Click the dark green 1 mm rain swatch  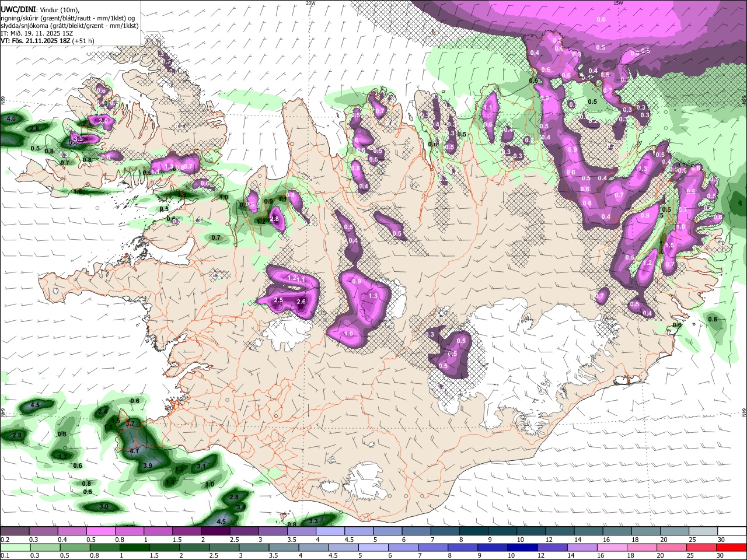click(x=134, y=547)
